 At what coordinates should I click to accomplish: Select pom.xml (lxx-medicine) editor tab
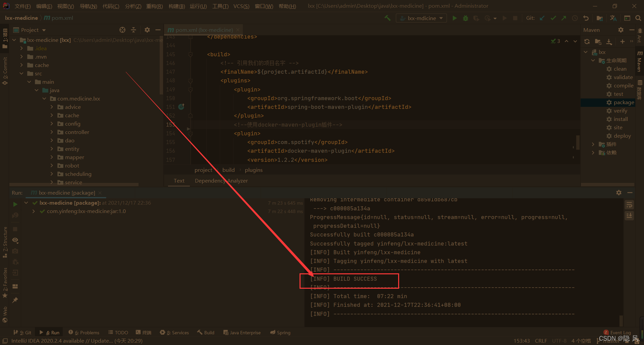[x=204, y=30]
